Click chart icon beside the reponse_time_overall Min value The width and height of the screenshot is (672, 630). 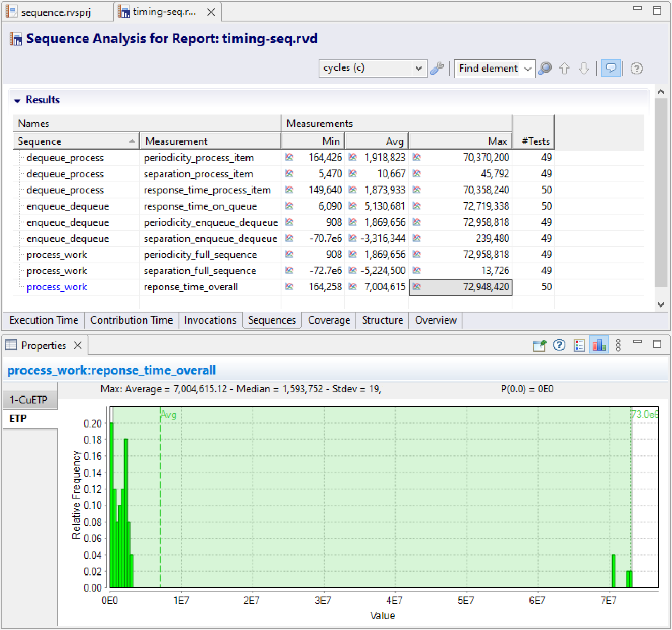tap(289, 286)
